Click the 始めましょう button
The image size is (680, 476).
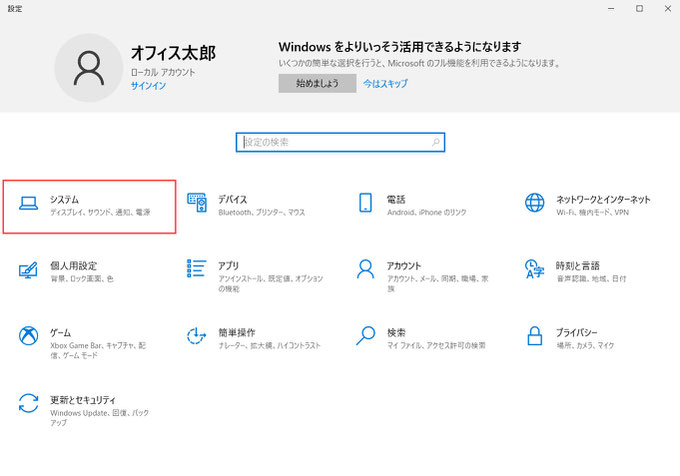tap(317, 83)
